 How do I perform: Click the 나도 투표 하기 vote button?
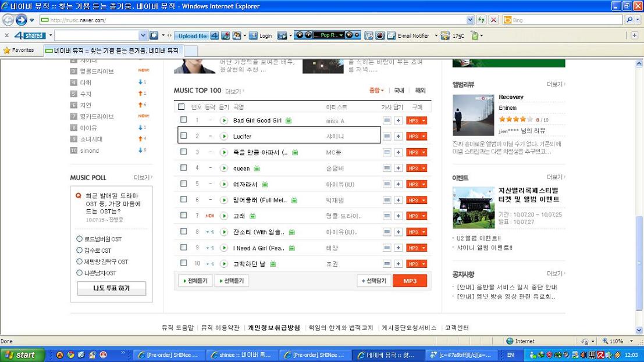point(111,288)
